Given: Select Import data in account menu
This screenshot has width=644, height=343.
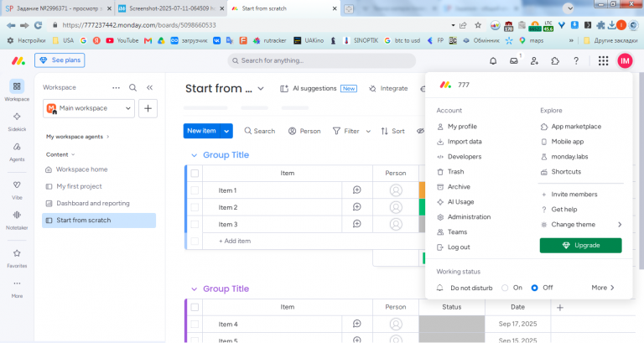Looking at the screenshot, I should [465, 142].
